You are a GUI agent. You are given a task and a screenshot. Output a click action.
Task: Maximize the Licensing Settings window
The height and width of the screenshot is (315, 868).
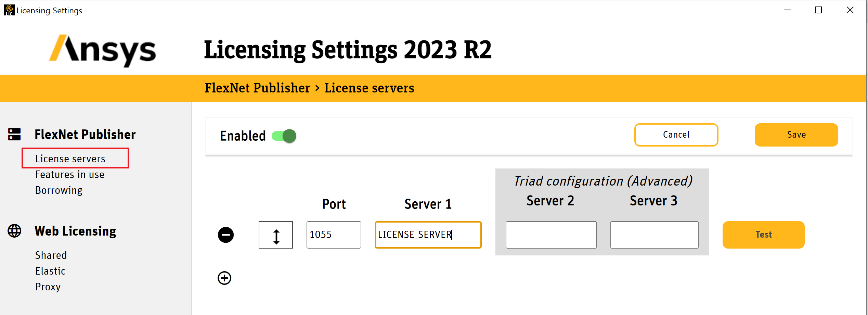[x=818, y=10]
